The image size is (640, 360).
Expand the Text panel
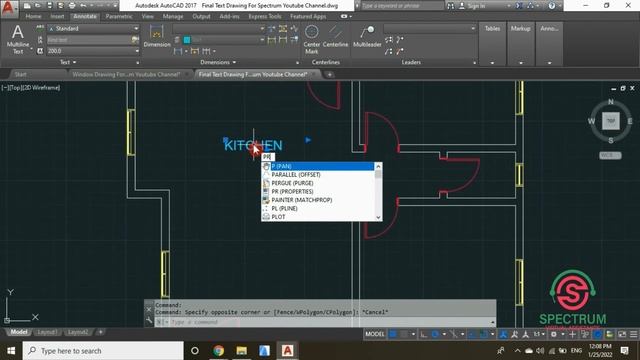(x=68, y=62)
